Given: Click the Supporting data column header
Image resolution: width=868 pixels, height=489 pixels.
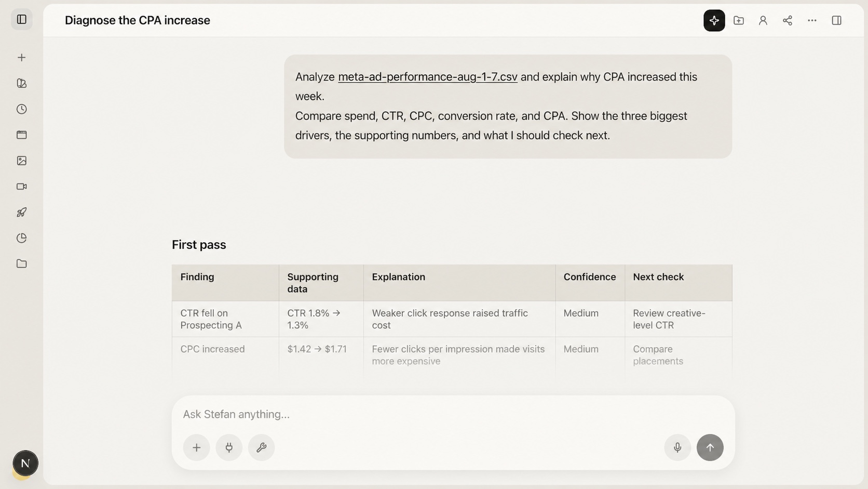Looking at the screenshot, I should 321,283.
